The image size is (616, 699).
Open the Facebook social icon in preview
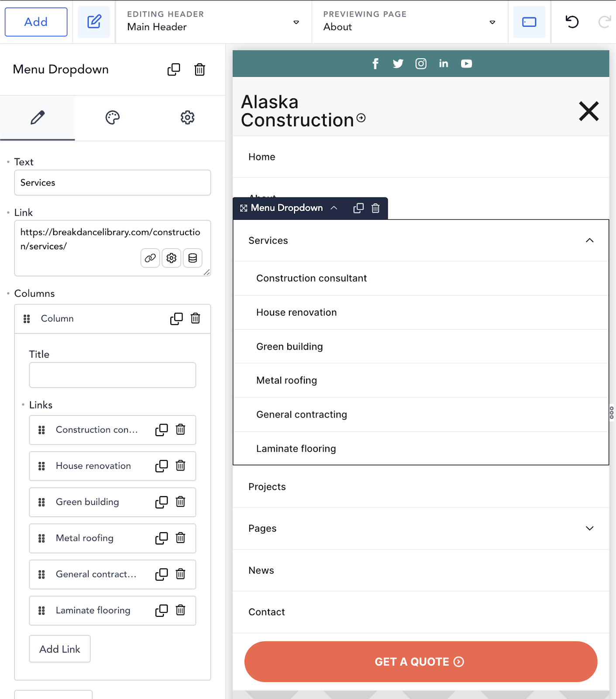pos(375,64)
